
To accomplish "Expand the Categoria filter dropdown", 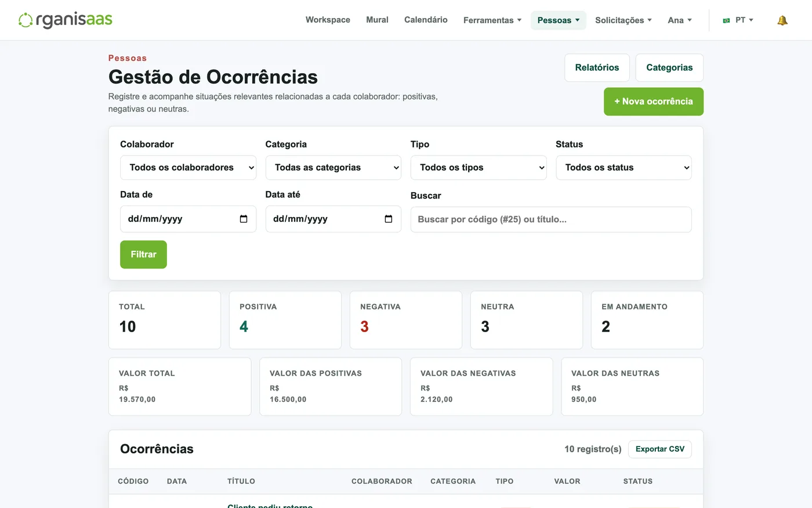I will pyautogui.click(x=333, y=168).
